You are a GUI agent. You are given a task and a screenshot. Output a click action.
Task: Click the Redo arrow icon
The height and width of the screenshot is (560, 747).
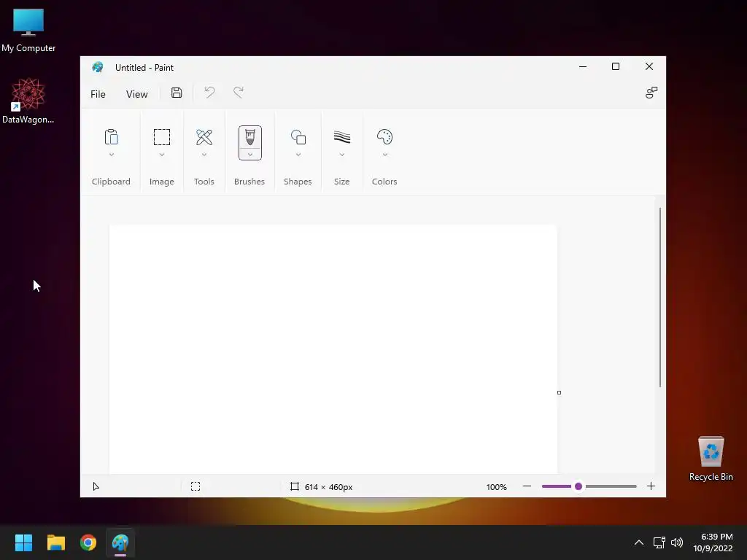pos(239,93)
